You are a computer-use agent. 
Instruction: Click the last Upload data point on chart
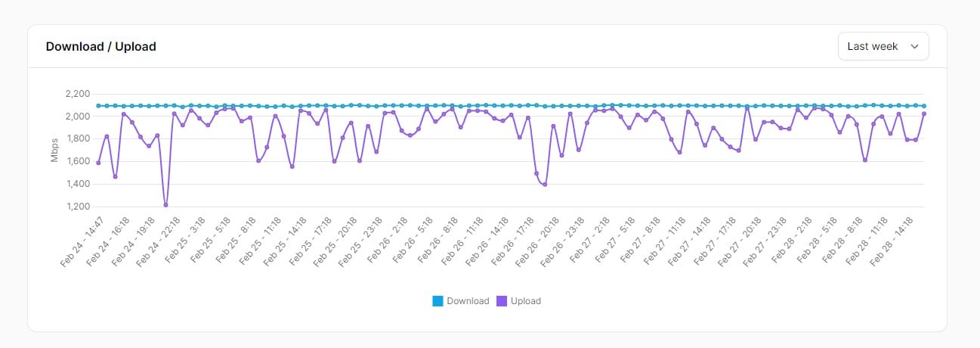tap(924, 113)
